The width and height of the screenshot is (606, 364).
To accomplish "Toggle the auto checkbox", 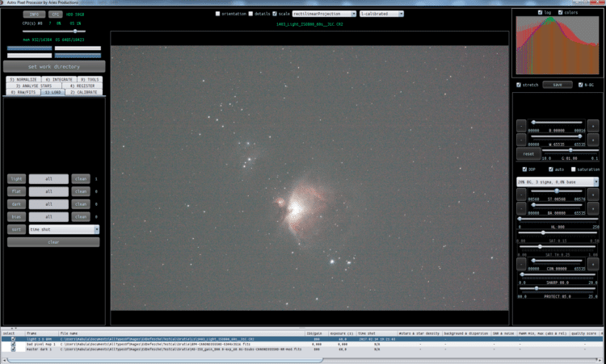I will (551, 169).
